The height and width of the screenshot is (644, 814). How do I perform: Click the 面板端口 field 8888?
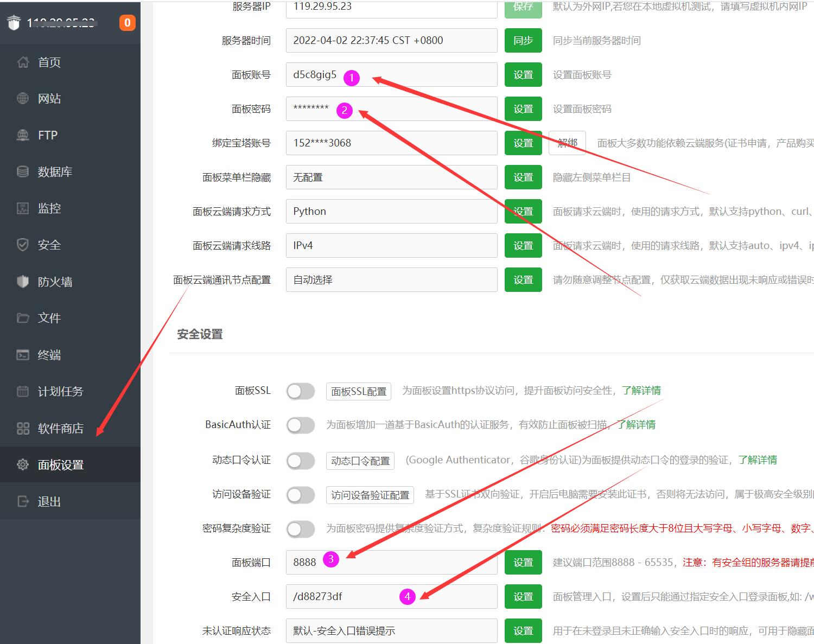(392, 563)
